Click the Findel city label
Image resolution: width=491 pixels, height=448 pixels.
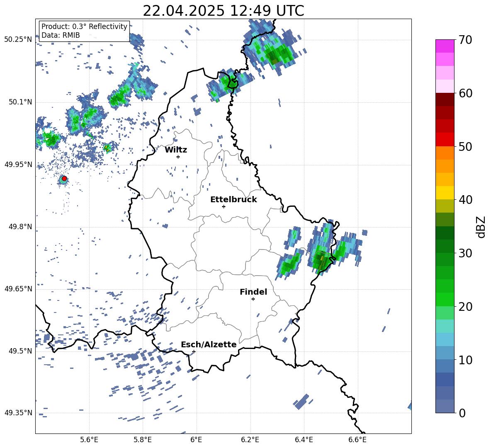(x=253, y=292)
